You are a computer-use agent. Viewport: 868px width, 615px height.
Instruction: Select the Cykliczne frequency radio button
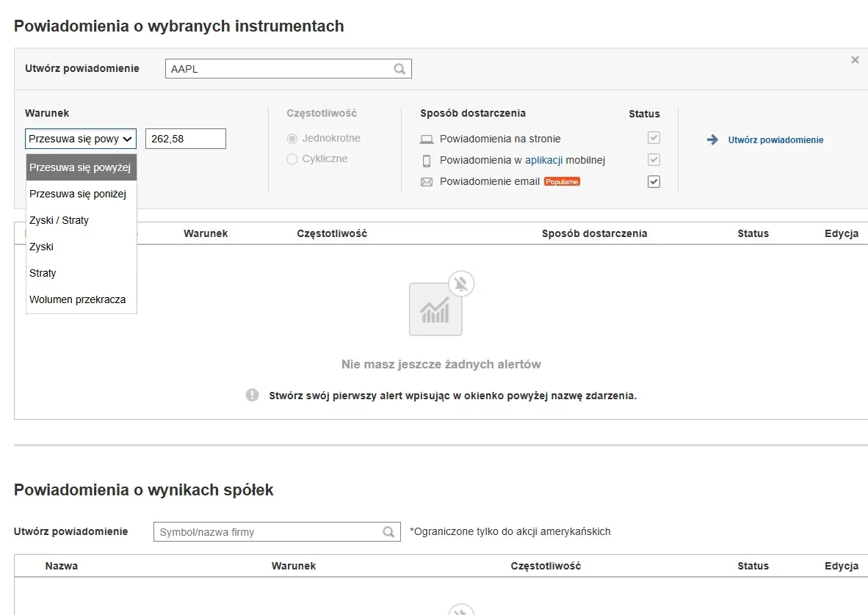(x=292, y=159)
